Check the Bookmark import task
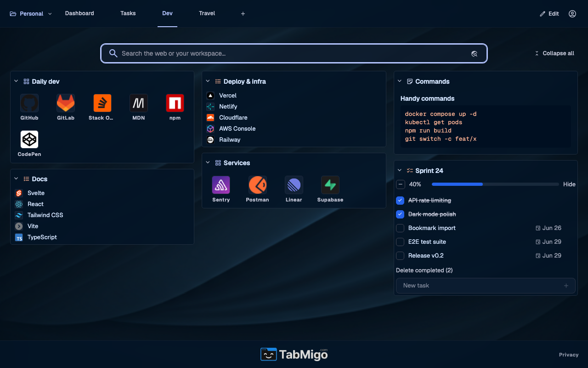The width and height of the screenshot is (588, 368). pos(400,228)
